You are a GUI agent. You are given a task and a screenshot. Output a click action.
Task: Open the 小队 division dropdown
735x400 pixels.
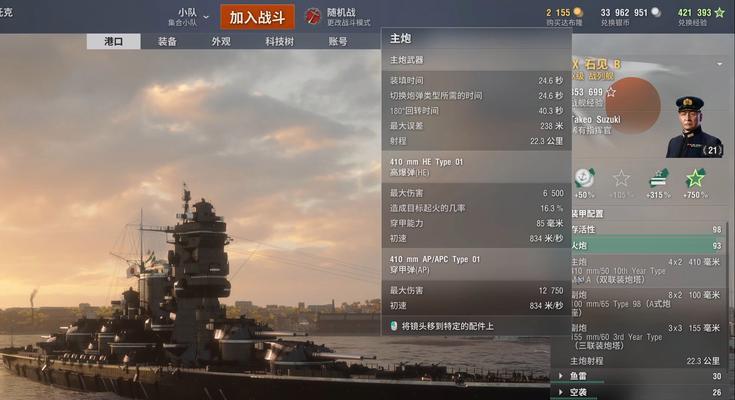coord(188,16)
